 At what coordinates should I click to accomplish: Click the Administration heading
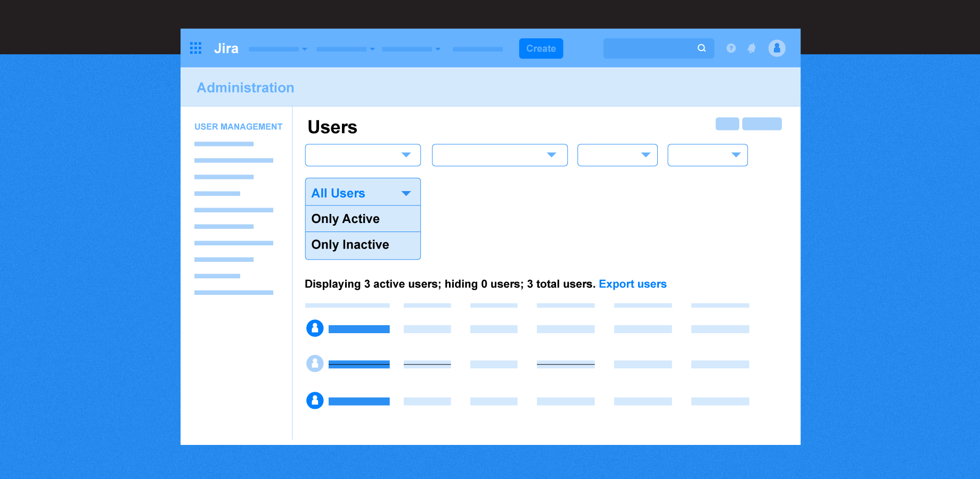pos(246,87)
